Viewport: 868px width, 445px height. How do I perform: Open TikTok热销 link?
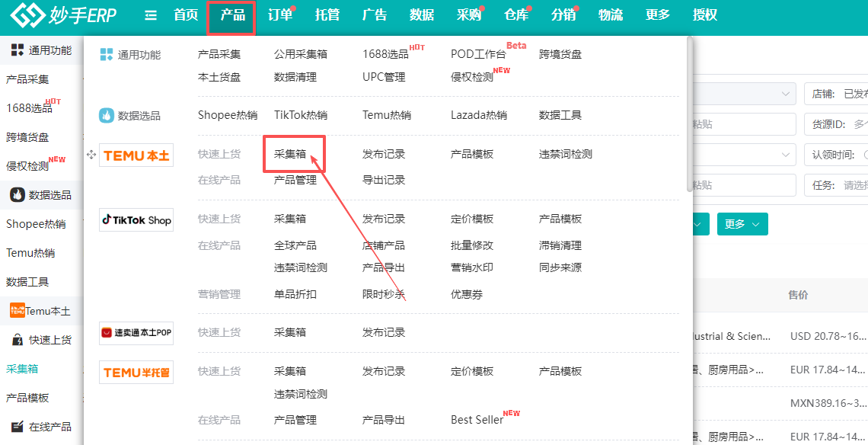301,115
